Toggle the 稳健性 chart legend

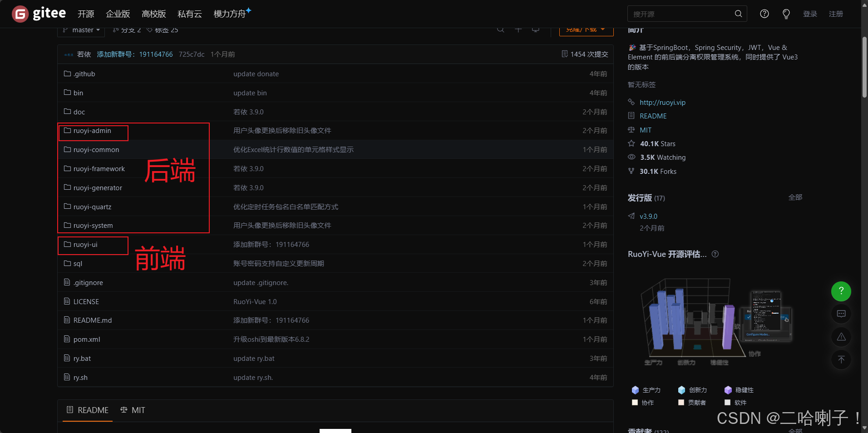(739, 390)
